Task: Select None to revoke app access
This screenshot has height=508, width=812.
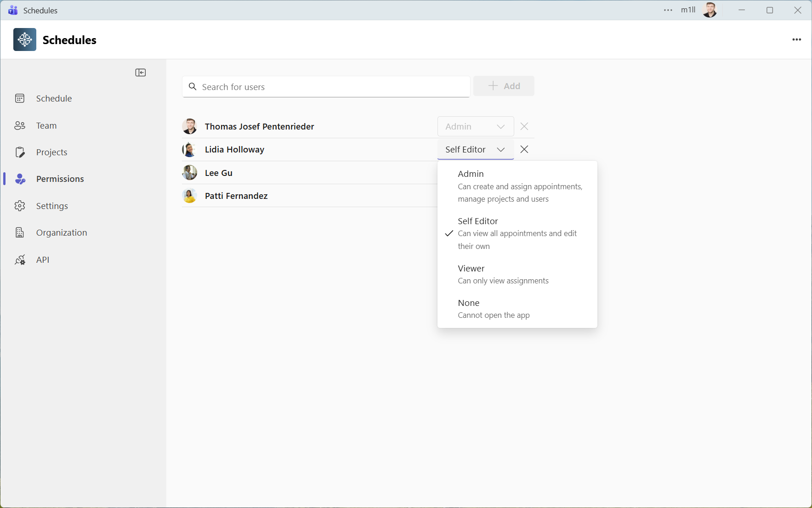Action: (x=468, y=303)
